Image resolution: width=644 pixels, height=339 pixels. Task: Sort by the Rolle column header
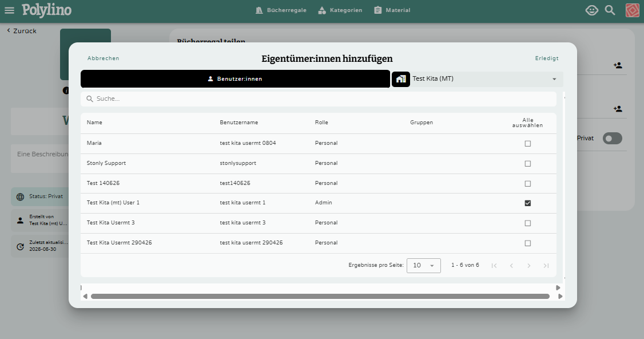tap(321, 123)
